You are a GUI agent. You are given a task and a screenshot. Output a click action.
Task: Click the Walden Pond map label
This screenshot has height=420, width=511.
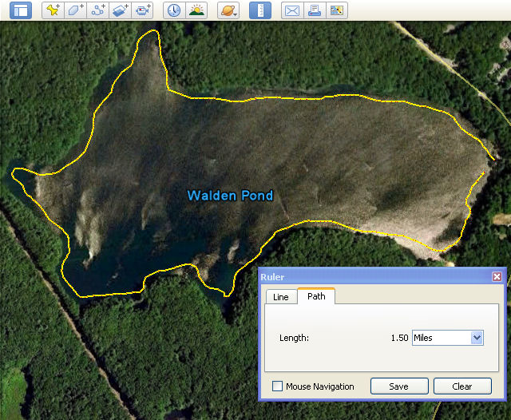[230, 196]
